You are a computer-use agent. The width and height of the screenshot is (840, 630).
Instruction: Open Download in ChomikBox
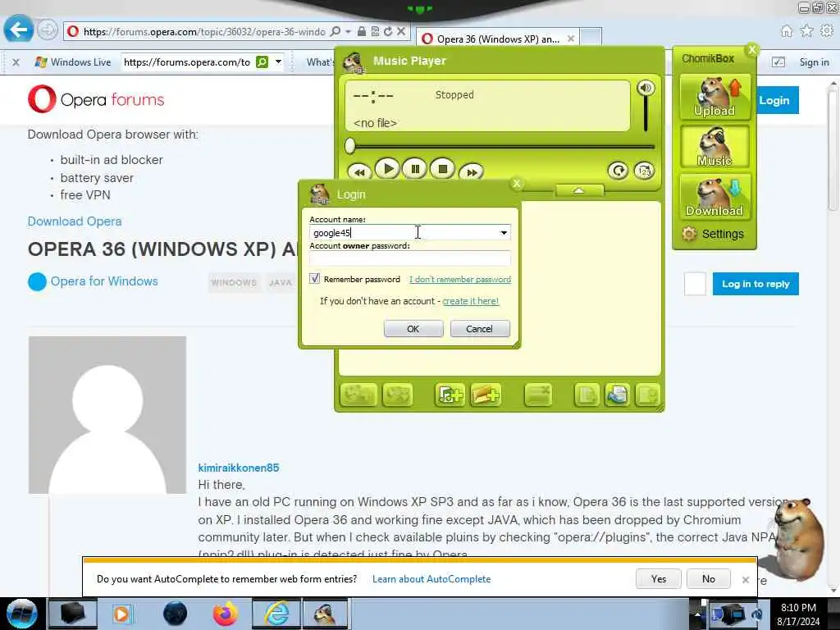(x=714, y=197)
